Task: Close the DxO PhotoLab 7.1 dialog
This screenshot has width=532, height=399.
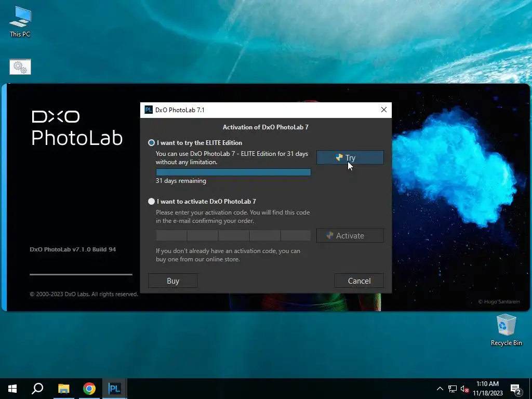Action: [x=384, y=110]
